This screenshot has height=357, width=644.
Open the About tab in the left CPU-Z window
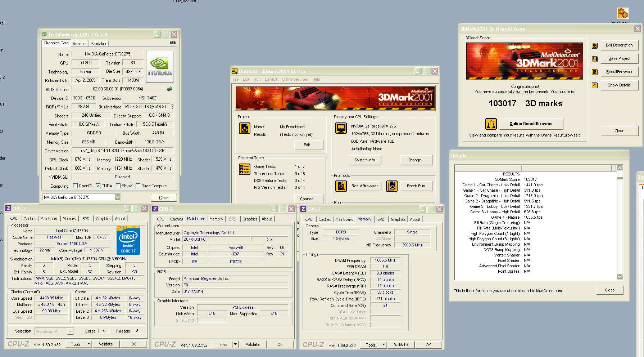click(x=120, y=219)
